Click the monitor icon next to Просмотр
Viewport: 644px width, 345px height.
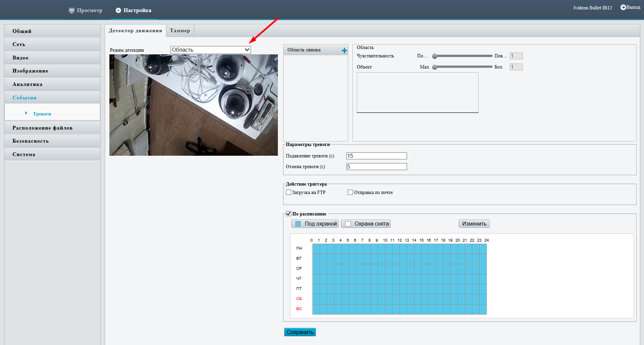pos(71,10)
